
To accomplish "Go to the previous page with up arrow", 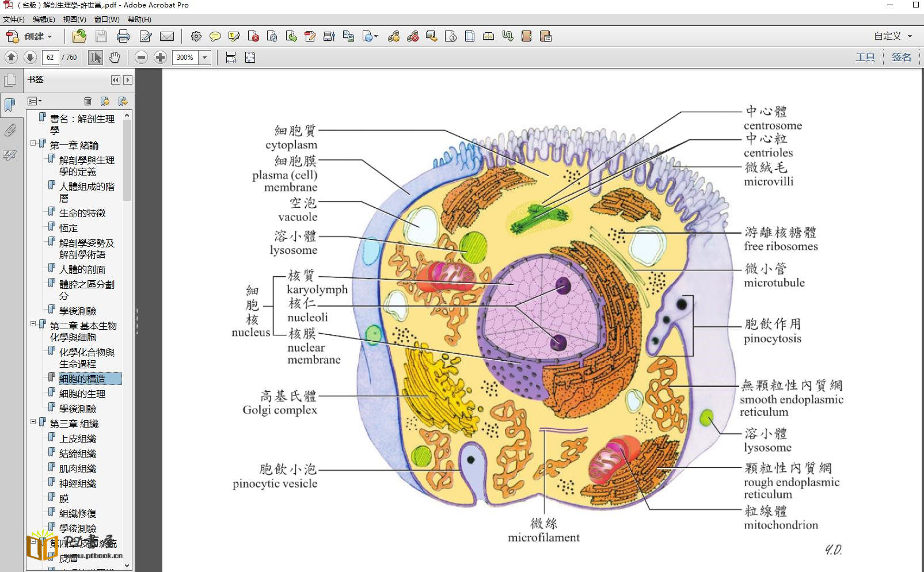I will tap(11, 57).
